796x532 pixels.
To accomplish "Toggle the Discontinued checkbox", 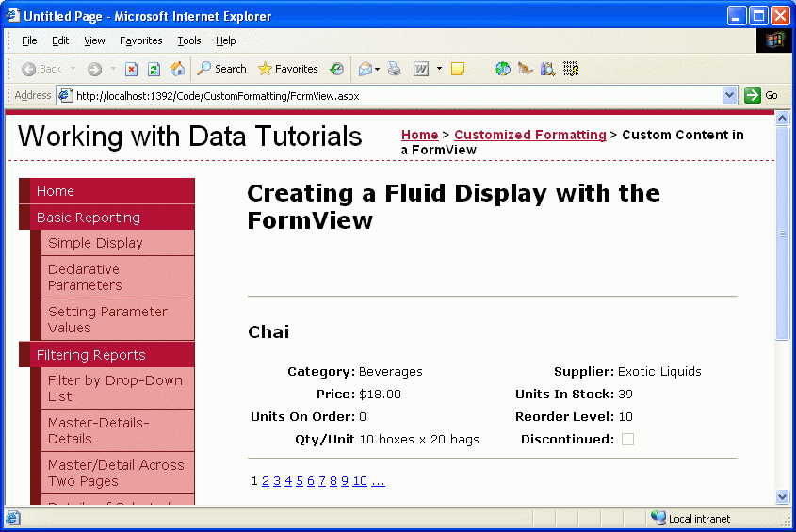I will pos(627,440).
